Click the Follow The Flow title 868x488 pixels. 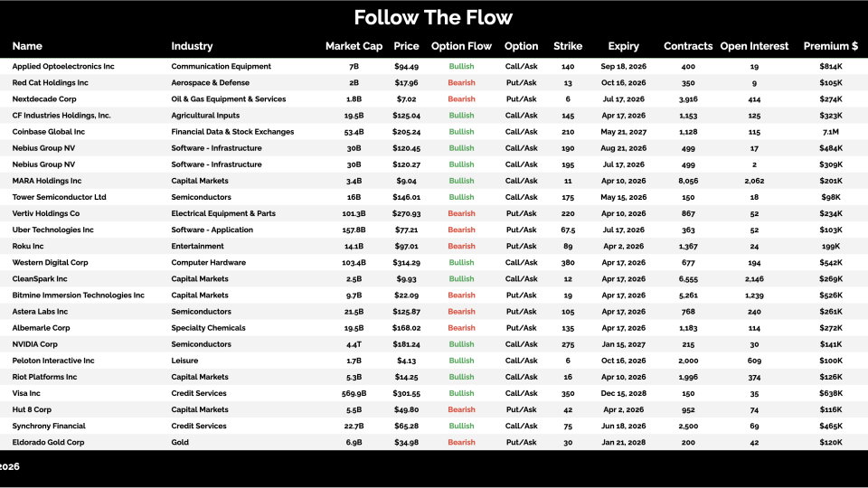coord(433,17)
